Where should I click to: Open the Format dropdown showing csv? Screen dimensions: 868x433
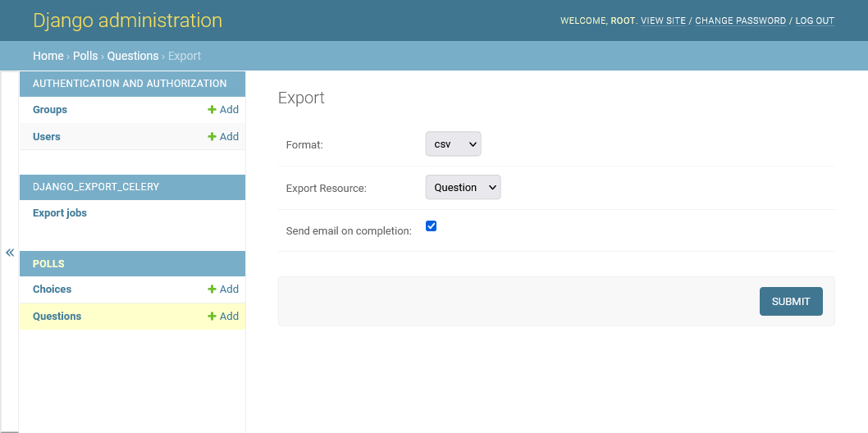pos(454,144)
